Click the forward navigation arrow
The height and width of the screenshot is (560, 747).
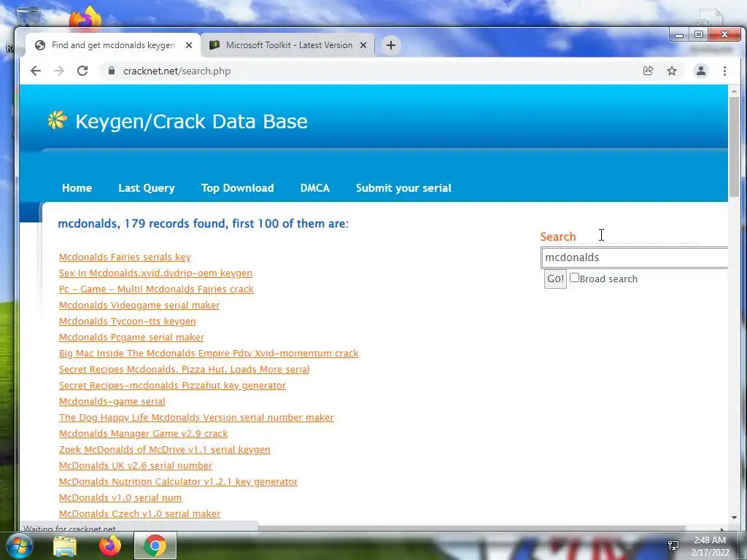point(59,71)
